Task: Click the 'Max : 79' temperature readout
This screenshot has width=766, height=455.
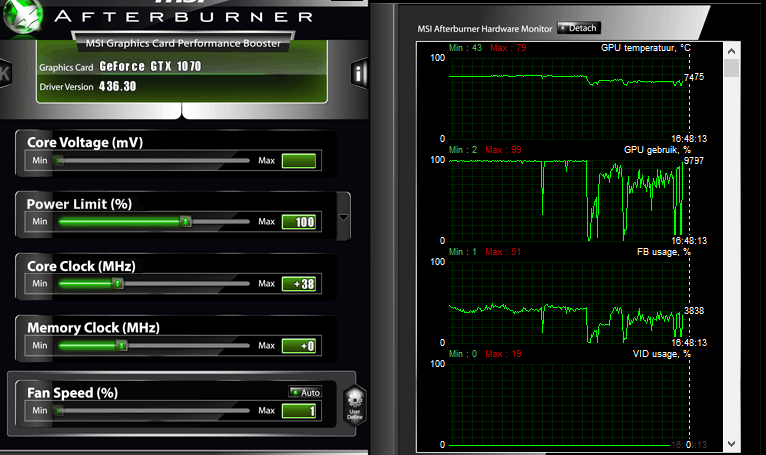Action: click(508, 48)
